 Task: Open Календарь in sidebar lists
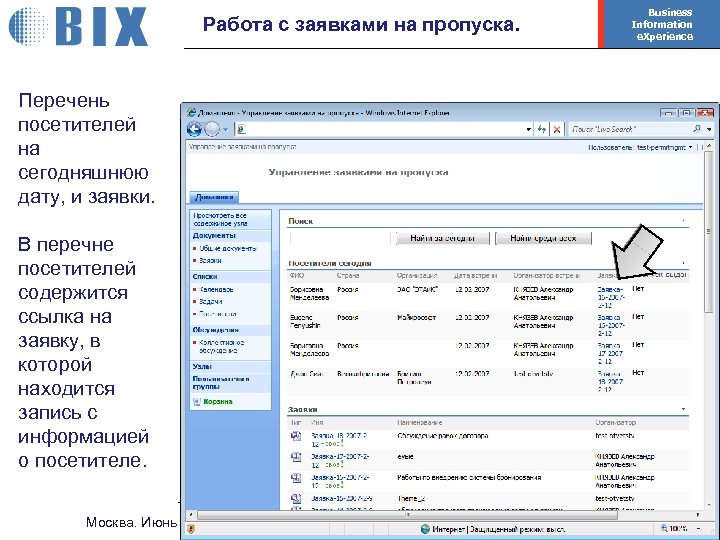pyautogui.click(x=216, y=290)
